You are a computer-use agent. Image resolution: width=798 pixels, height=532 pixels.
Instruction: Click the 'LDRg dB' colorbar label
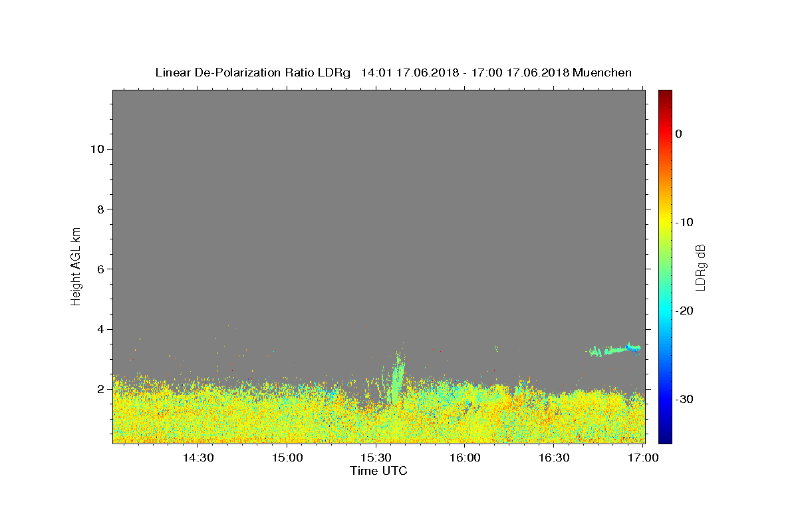(700, 267)
